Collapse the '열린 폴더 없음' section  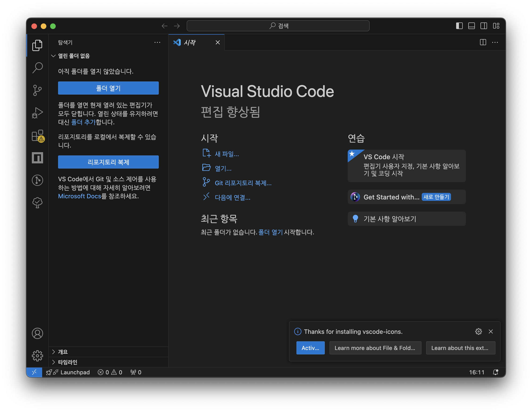coord(74,56)
